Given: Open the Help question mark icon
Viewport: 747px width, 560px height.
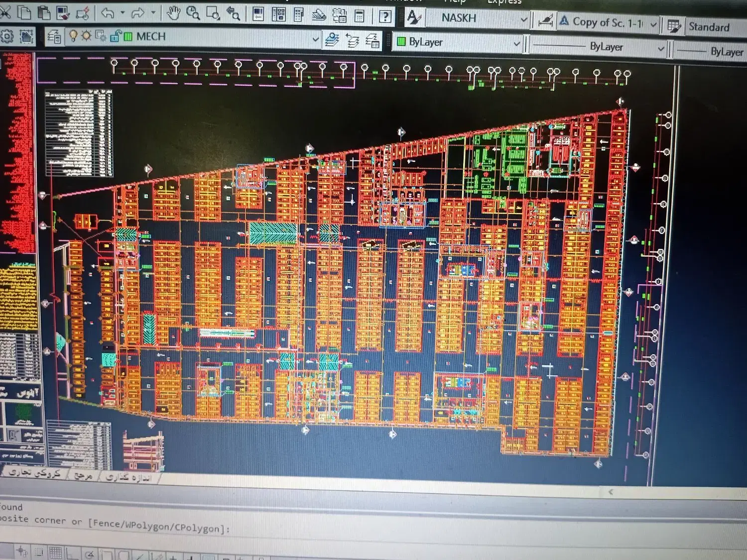Looking at the screenshot, I should (385, 16).
